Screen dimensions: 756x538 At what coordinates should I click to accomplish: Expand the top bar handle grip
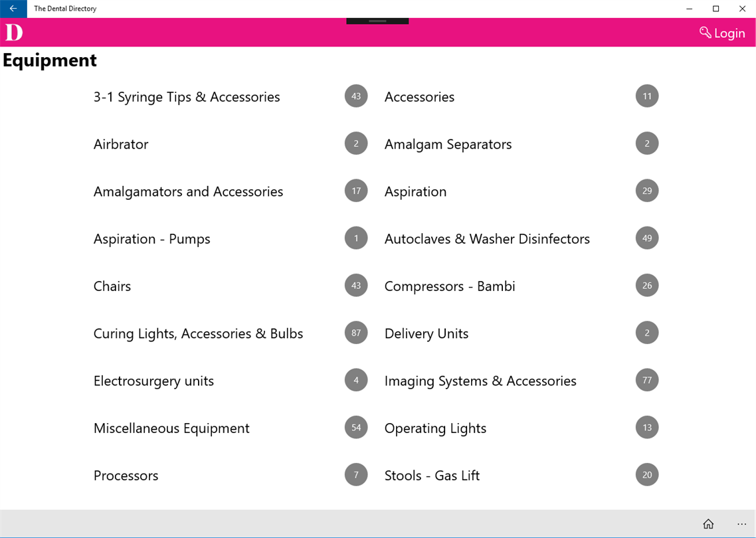(x=377, y=21)
